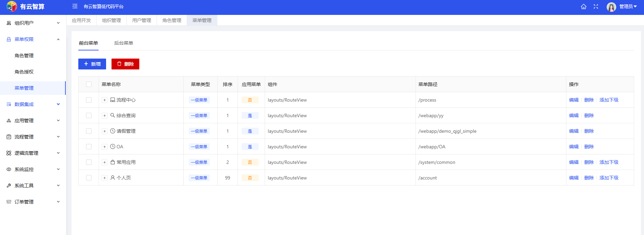This screenshot has width=644, height=235.
Task: Click the person icon beside 个人页
Action: click(113, 178)
